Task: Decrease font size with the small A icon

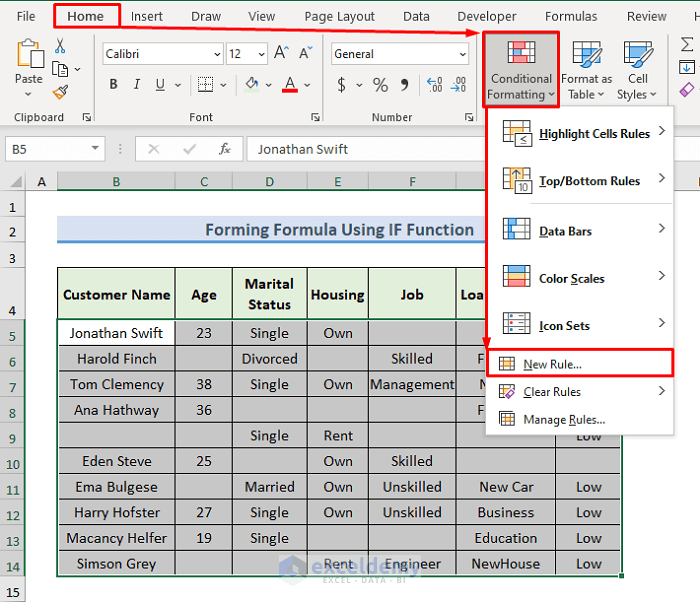Action: pos(306,53)
